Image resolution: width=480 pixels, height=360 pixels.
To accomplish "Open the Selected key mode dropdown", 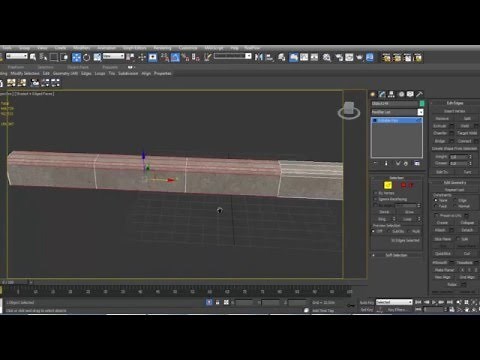I will point(394,302).
